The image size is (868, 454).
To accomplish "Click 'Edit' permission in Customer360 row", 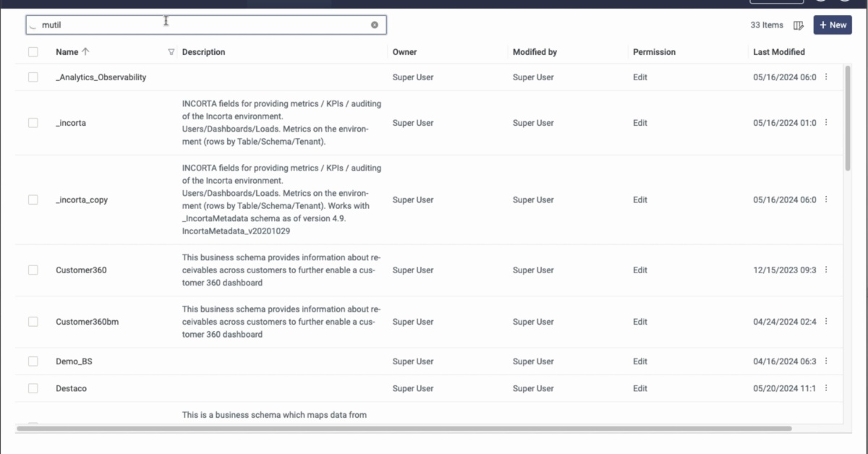I will (640, 270).
